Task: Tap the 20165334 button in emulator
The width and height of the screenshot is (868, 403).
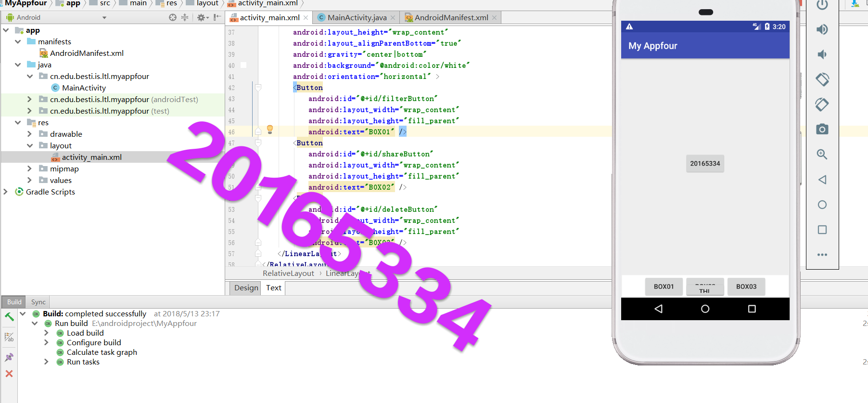Action: coord(705,164)
